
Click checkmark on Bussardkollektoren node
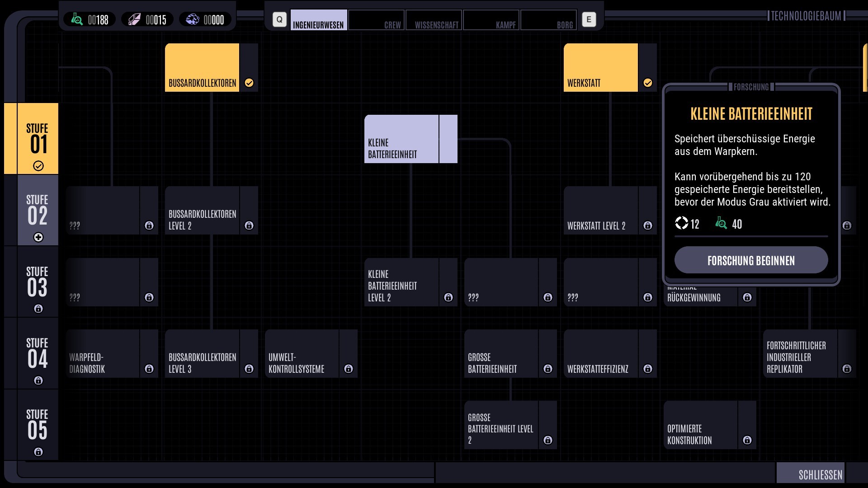(x=249, y=83)
